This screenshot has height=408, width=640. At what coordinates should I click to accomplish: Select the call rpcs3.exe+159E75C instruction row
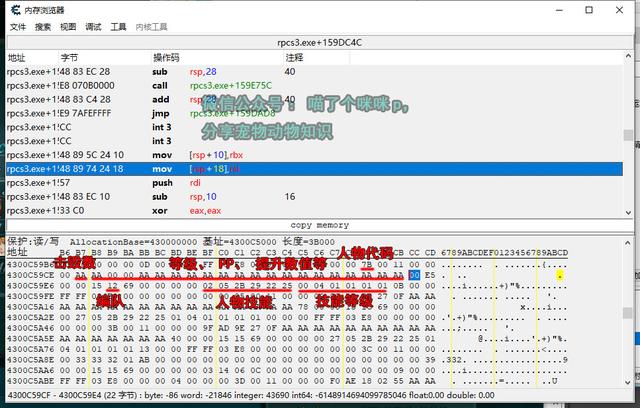point(314,86)
